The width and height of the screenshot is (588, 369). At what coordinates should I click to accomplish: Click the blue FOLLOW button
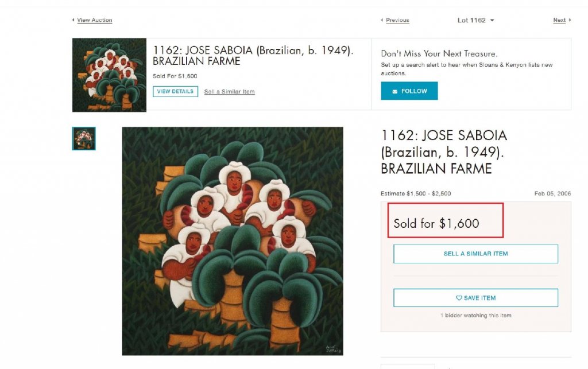[x=409, y=91]
